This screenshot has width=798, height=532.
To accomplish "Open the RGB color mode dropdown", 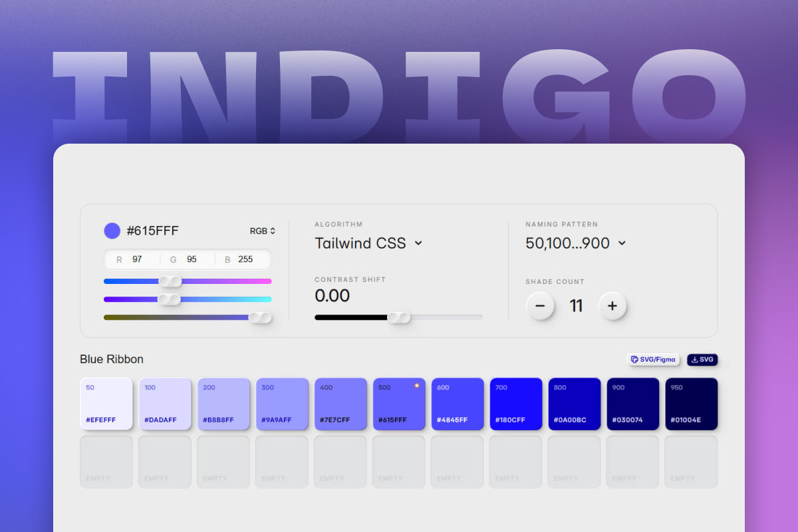I will point(263,231).
